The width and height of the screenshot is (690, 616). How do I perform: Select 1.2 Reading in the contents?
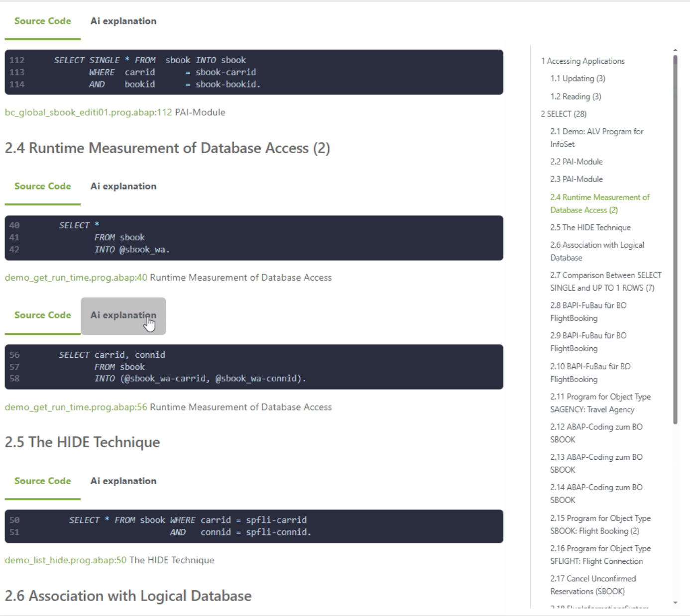576,97
